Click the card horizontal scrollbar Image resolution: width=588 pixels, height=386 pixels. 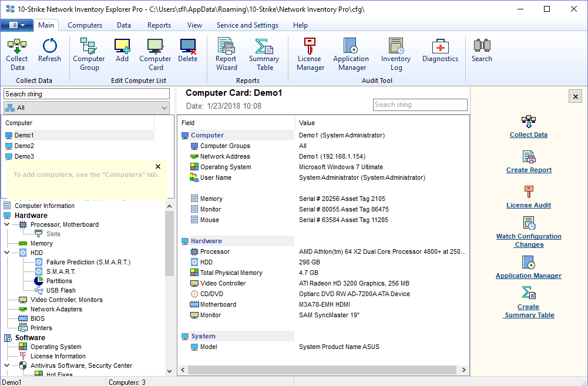[x=323, y=370]
